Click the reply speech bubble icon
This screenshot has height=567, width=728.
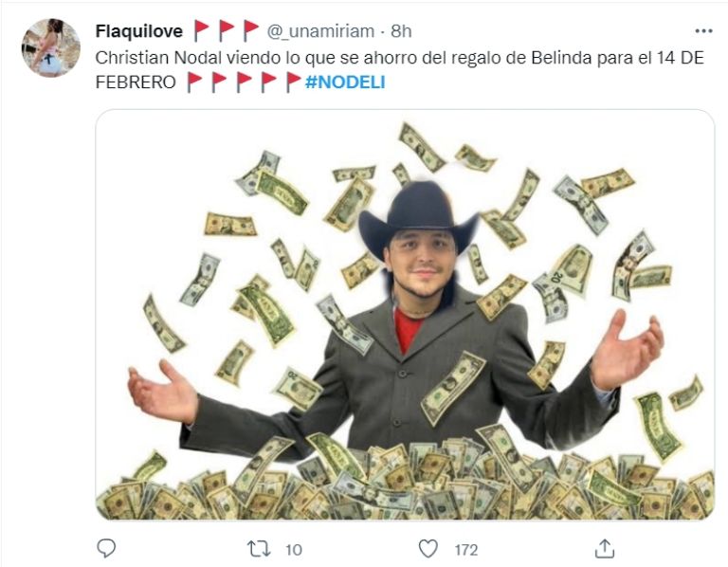coord(106,548)
